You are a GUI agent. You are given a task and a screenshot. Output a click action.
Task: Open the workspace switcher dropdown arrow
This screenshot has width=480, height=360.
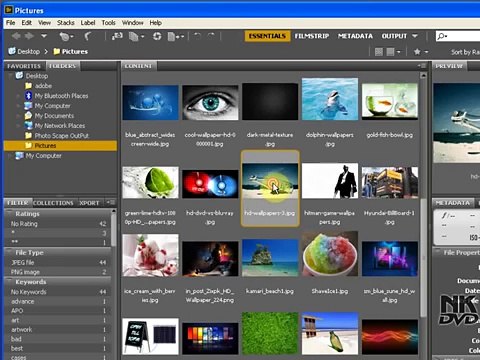tap(415, 36)
